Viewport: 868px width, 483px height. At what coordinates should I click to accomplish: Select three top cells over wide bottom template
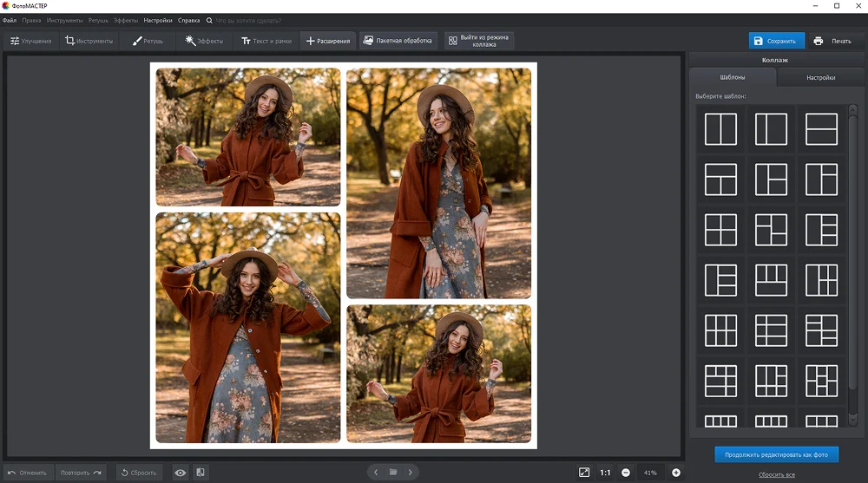[771, 280]
